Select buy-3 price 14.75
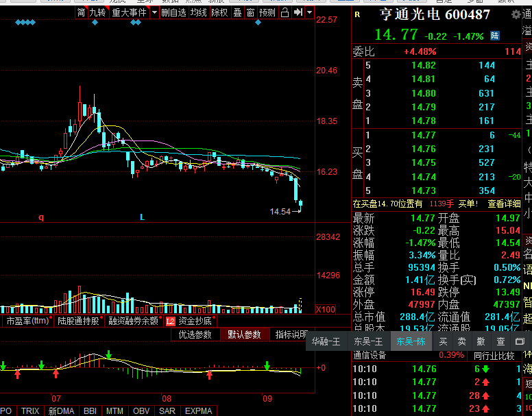The height and width of the screenshot is (416, 532). tap(424, 162)
